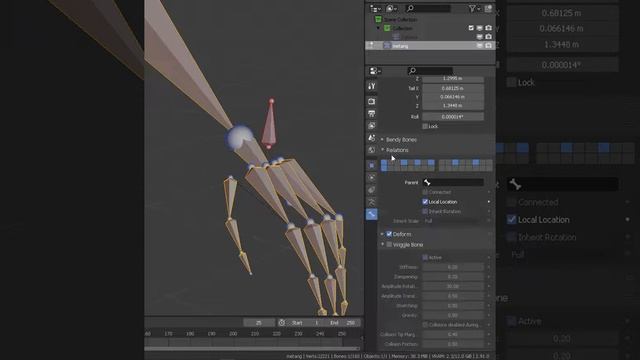Collapse the Relations panel
Screen dimensions: 640x360
point(382,150)
